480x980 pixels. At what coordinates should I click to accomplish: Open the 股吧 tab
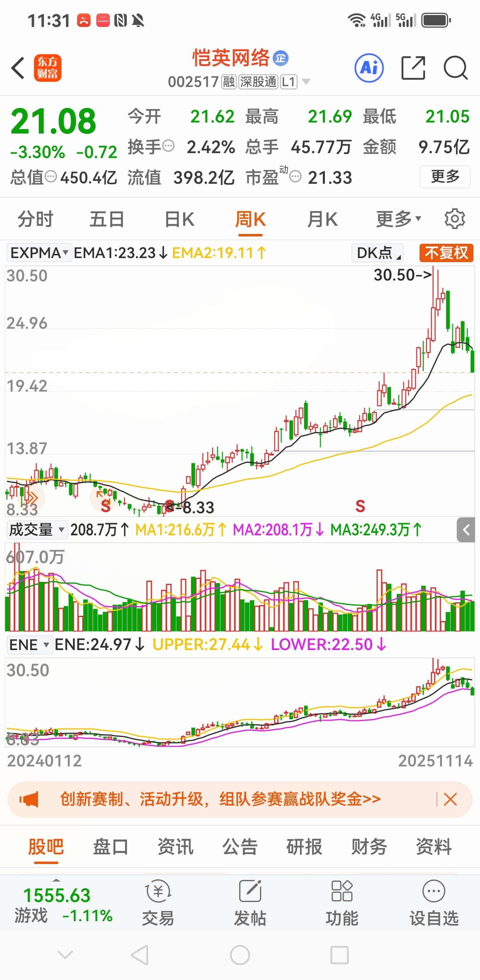(46, 846)
